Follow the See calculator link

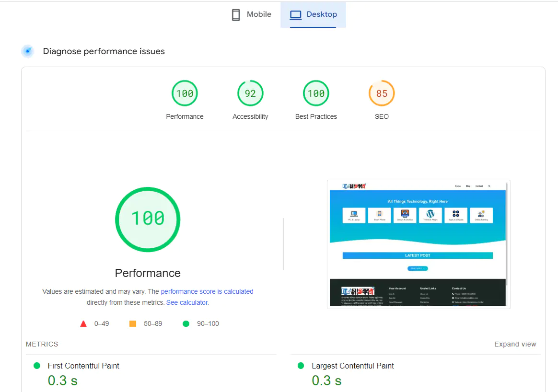187,302
